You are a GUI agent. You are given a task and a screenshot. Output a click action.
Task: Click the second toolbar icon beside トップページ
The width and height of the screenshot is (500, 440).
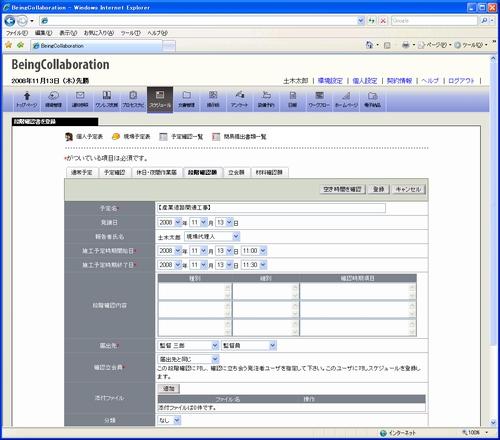(x=53, y=99)
